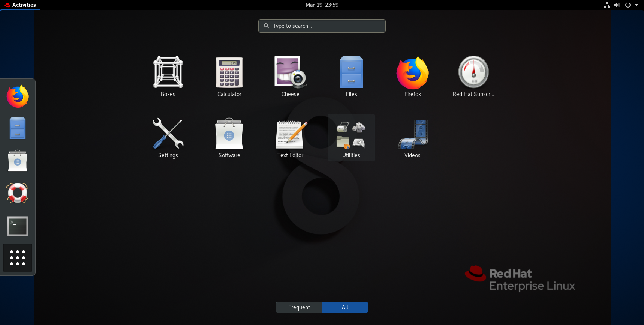The height and width of the screenshot is (325, 644).
Task: Launch the Calculator app
Action: point(229,77)
